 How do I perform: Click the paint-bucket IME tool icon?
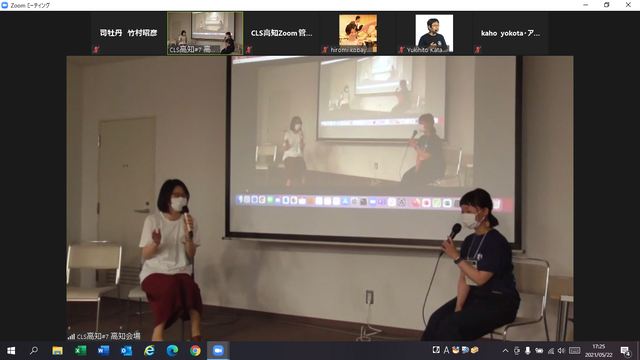click(x=456, y=350)
